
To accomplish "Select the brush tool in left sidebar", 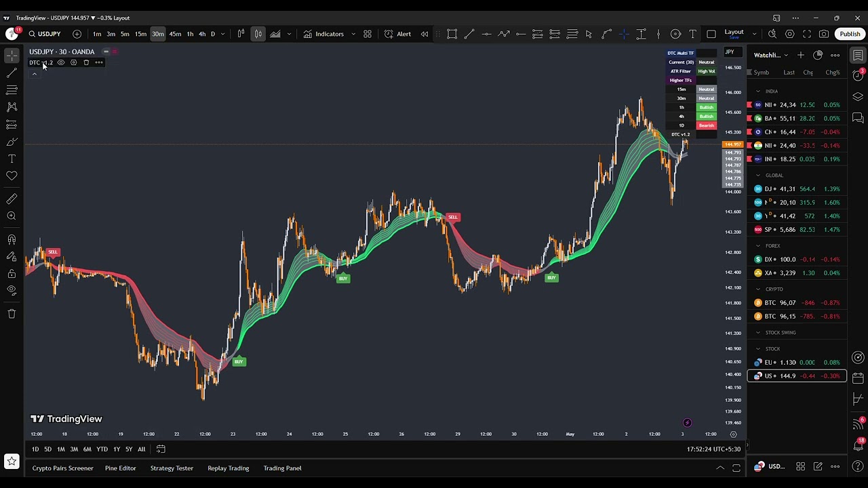I will tap(12, 142).
